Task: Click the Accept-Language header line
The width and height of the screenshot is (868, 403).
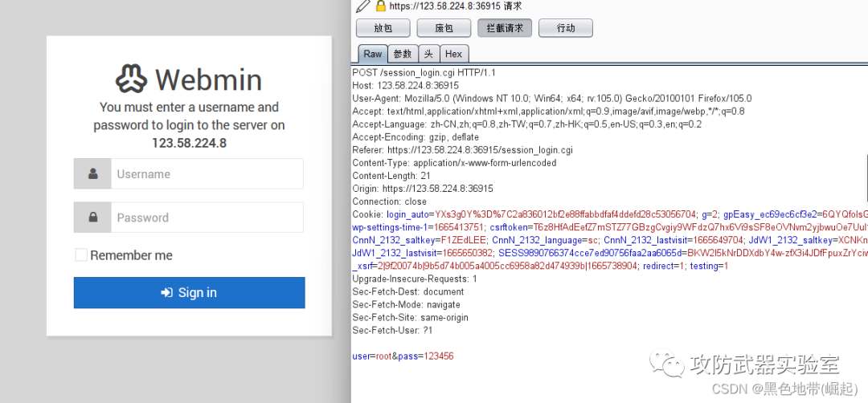Action: tap(528, 124)
